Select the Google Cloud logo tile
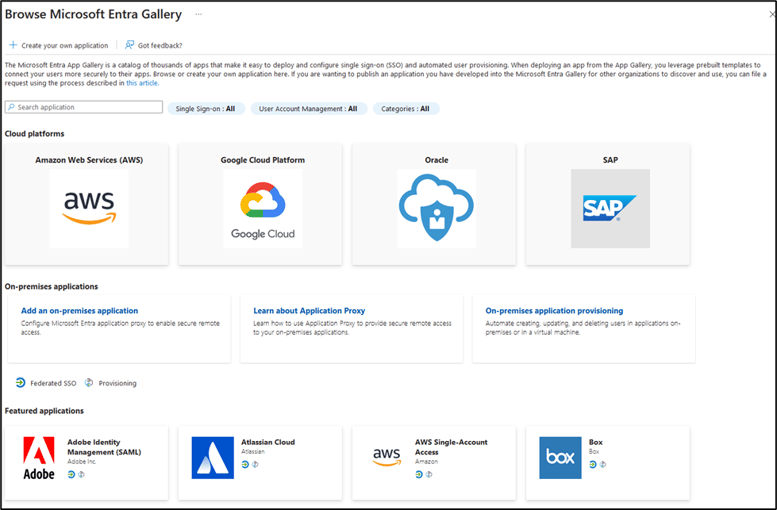The height and width of the screenshot is (510, 777). click(263, 209)
